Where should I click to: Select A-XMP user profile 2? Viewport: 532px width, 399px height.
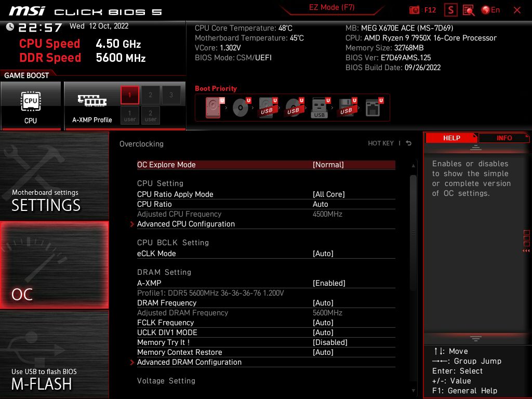(150, 115)
